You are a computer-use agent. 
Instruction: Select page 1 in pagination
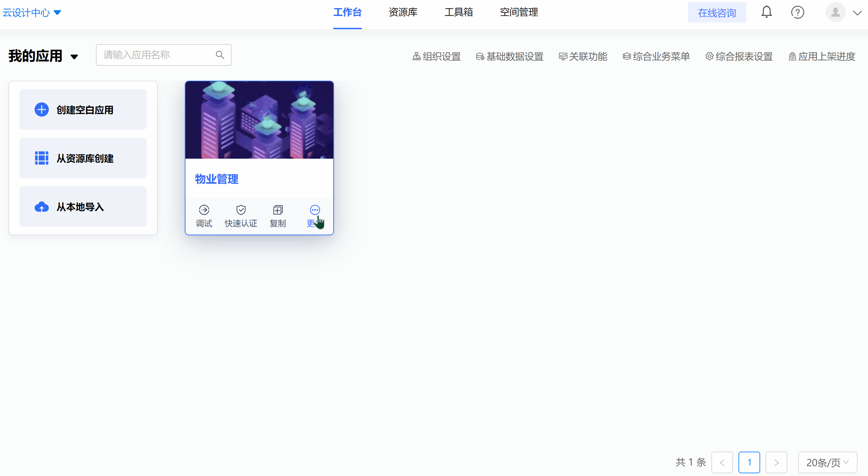(749, 462)
